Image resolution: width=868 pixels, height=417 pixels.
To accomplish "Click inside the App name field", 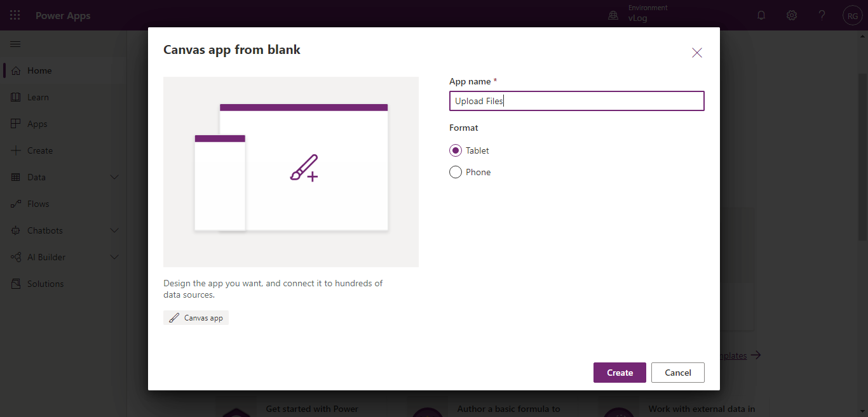I will tap(576, 101).
